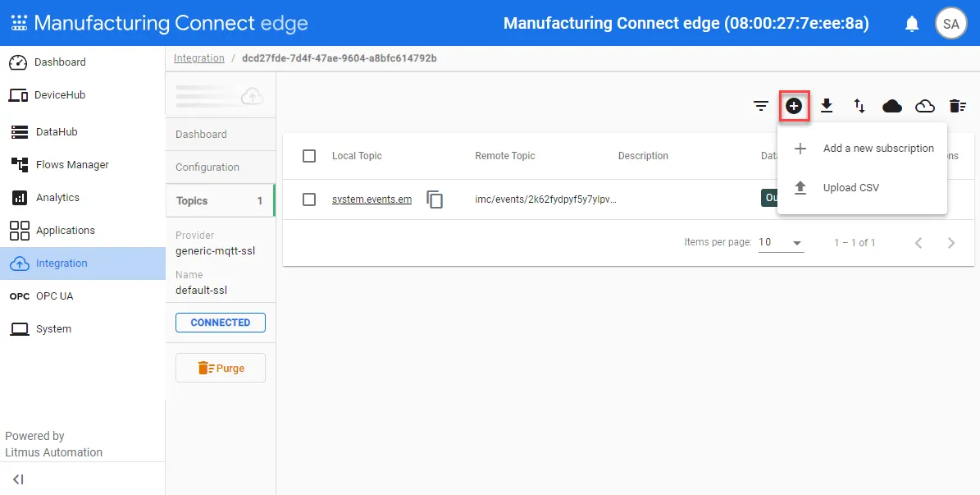Click the DeviceHub devices icon
This screenshot has width=980, height=495.
pos(18,95)
